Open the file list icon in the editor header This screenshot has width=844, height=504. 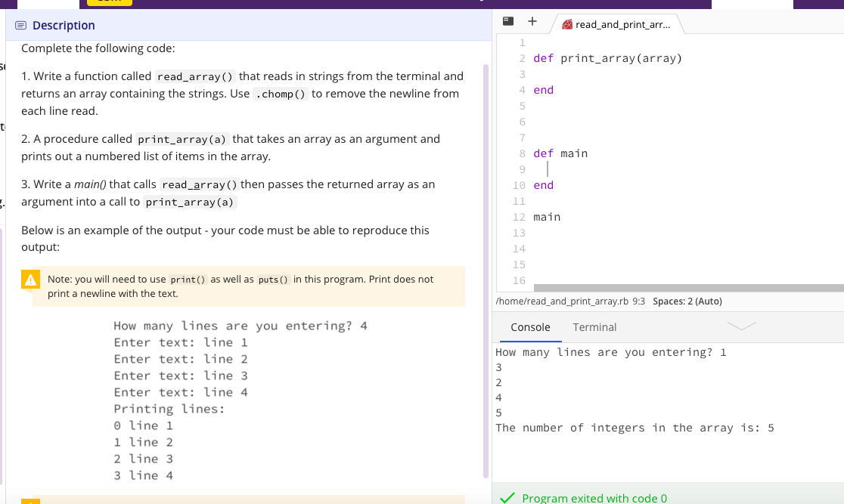tap(507, 22)
